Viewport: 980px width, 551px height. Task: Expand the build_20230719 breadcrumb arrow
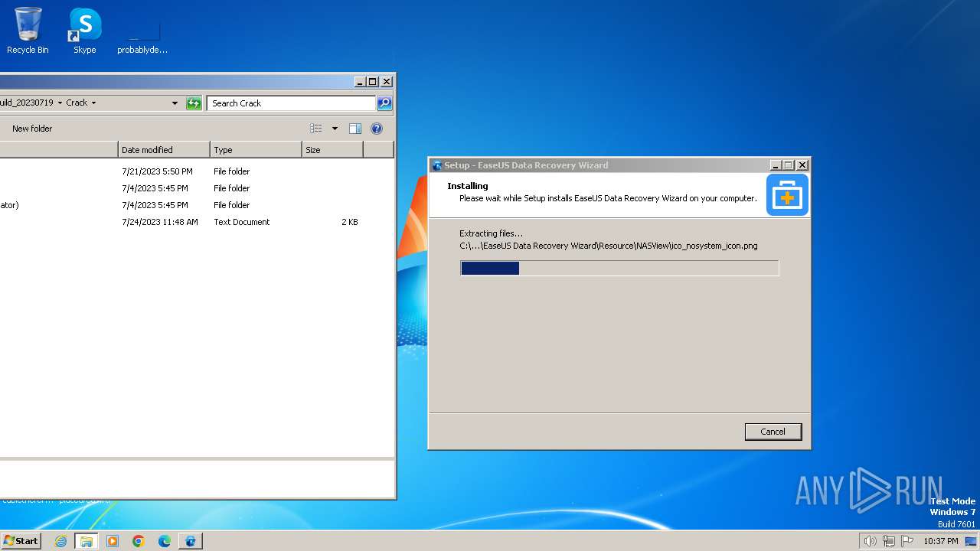click(x=60, y=103)
